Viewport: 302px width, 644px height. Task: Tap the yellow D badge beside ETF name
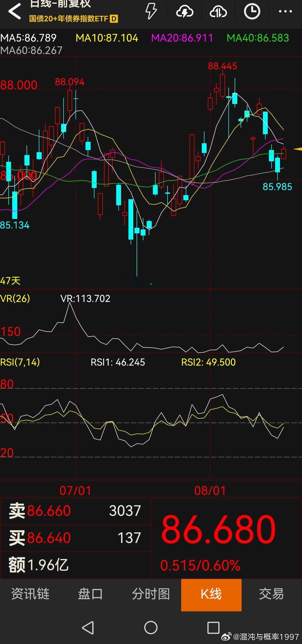coord(114,18)
